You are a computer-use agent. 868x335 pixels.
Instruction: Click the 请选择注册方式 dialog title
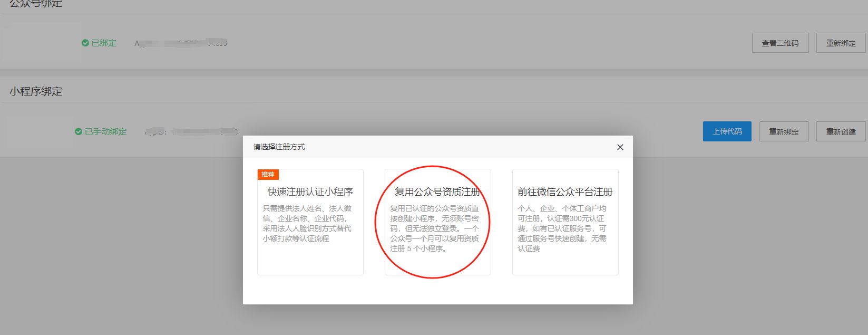tap(279, 147)
